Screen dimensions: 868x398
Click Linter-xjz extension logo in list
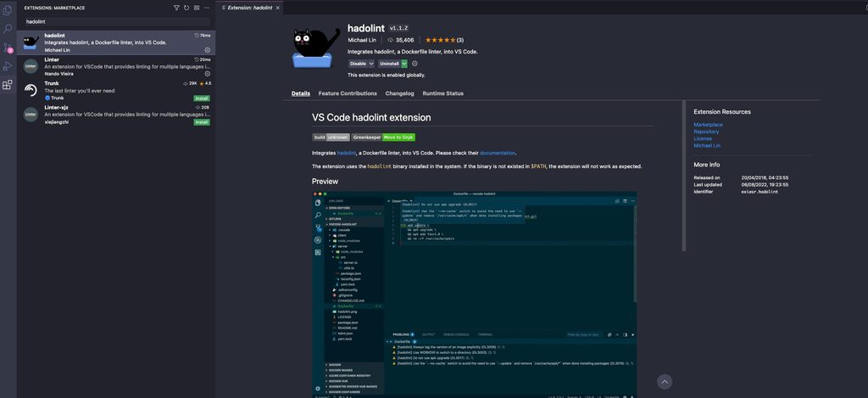point(31,115)
